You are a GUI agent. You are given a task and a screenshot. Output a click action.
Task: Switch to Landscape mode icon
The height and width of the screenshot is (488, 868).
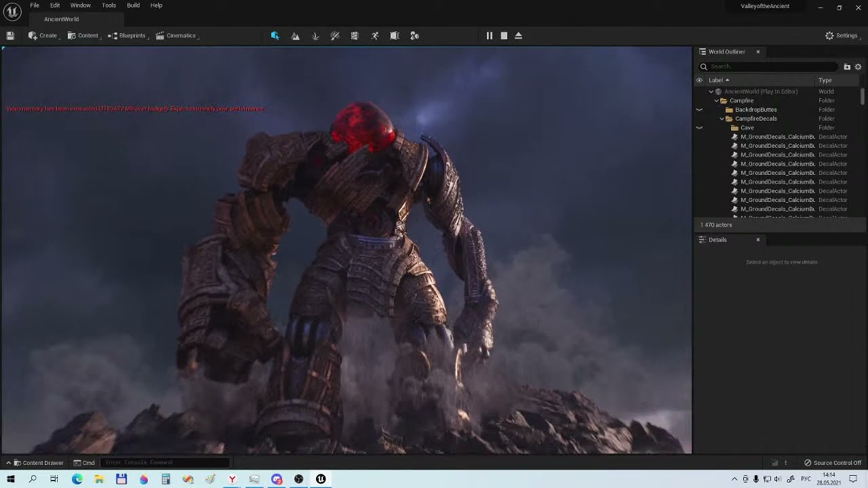click(x=296, y=36)
